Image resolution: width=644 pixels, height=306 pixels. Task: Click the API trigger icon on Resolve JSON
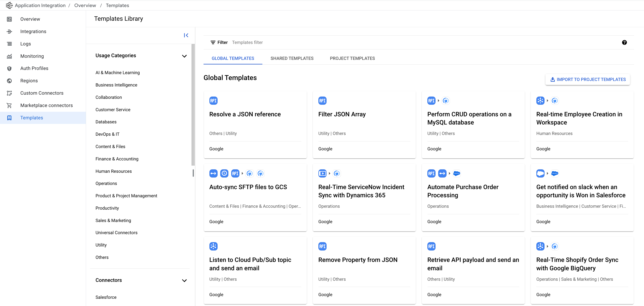pyautogui.click(x=213, y=101)
